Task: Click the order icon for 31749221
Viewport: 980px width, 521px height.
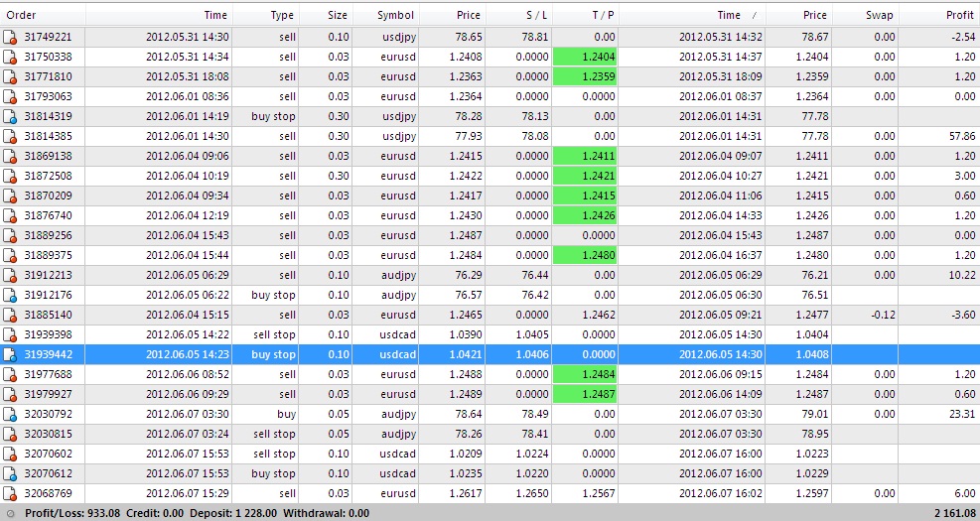Action: pyautogui.click(x=10, y=38)
